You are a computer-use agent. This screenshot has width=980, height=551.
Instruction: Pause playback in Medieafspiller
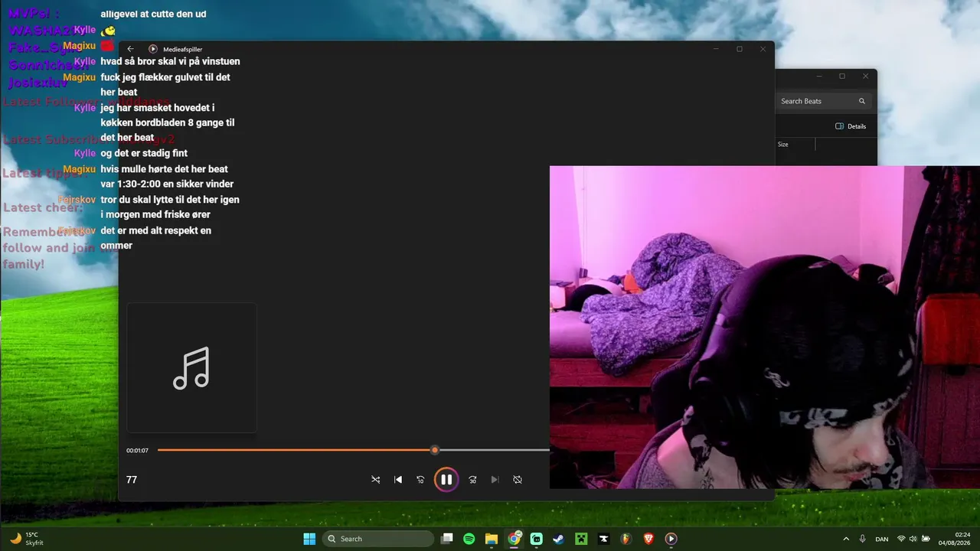click(446, 480)
